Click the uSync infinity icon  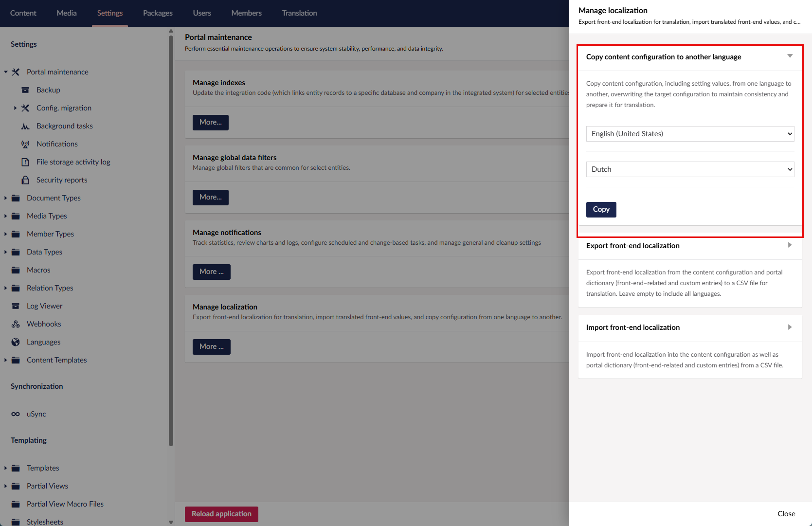tap(16, 414)
